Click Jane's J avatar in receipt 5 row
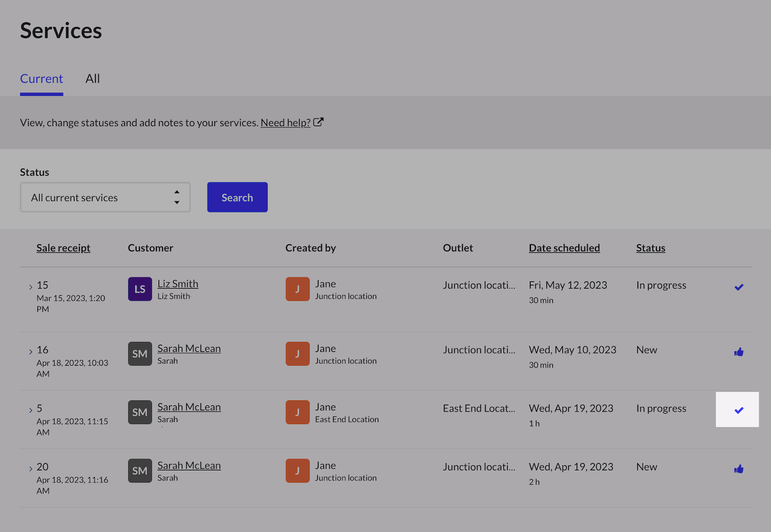771x532 pixels. (297, 412)
